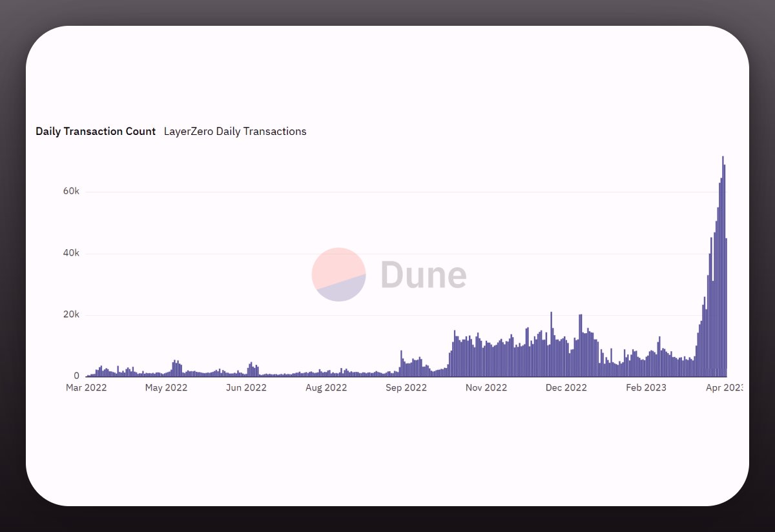Select the Dune wordmark next to the logo
775x532 pixels.
tap(423, 274)
